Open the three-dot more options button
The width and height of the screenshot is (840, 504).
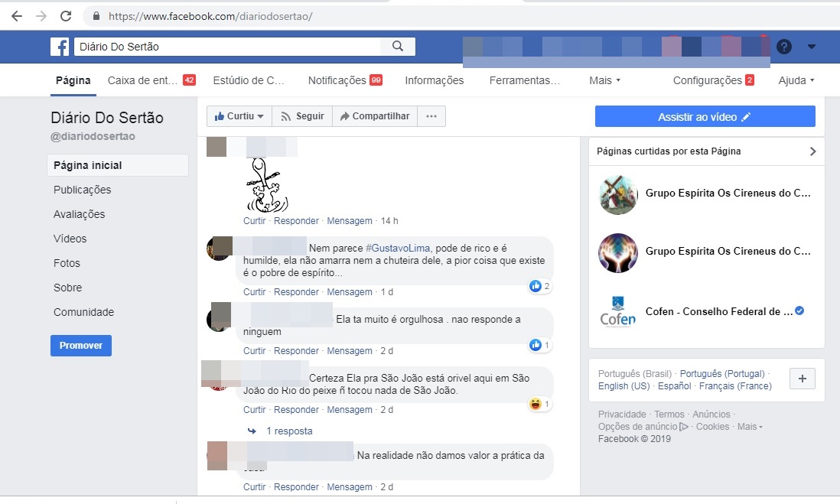pyautogui.click(x=431, y=116)
